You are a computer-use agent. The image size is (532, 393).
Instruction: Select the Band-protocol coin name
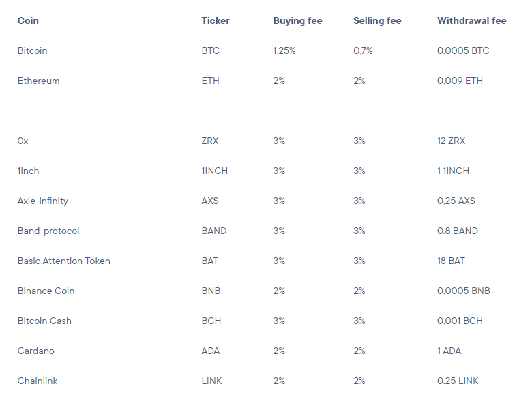tap(48, 231)
